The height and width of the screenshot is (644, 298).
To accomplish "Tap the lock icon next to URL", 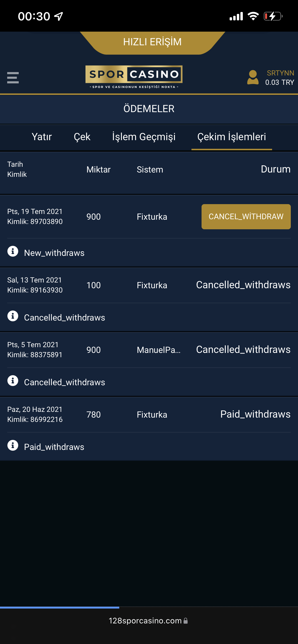I will (x=185, y=621).
